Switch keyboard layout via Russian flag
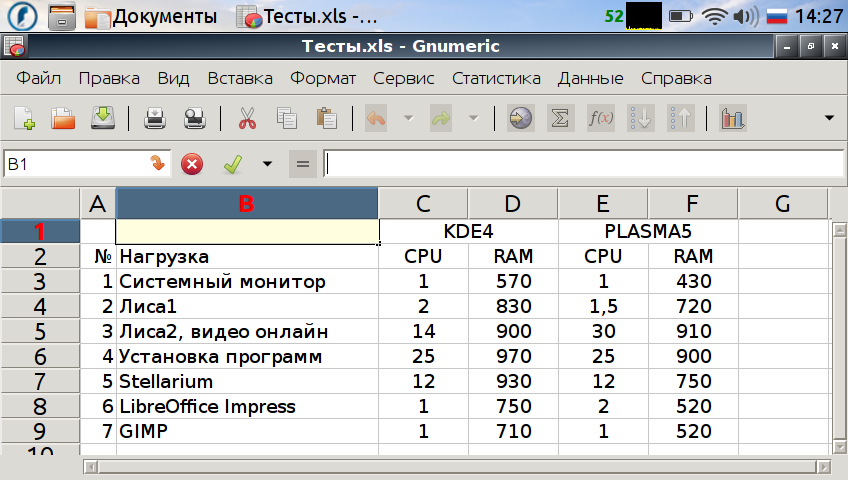Image resolution: width=848 pixels, height=480 pixels. pyautogui.click(x=777, y=16)
